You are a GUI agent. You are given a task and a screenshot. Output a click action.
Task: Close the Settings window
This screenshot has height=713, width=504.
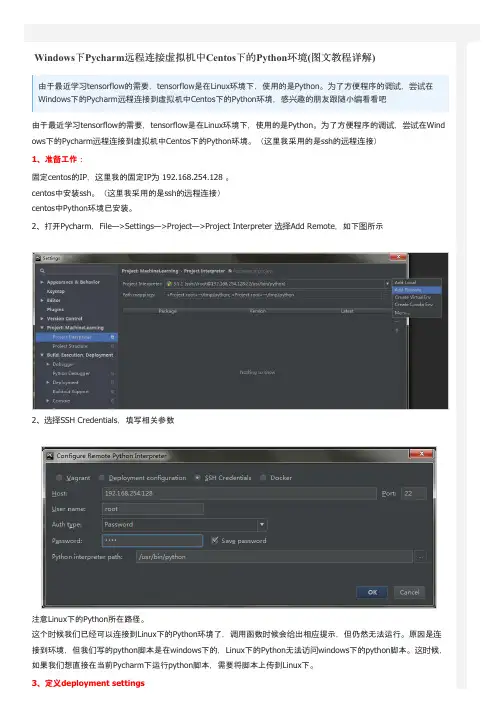point(398,257)
